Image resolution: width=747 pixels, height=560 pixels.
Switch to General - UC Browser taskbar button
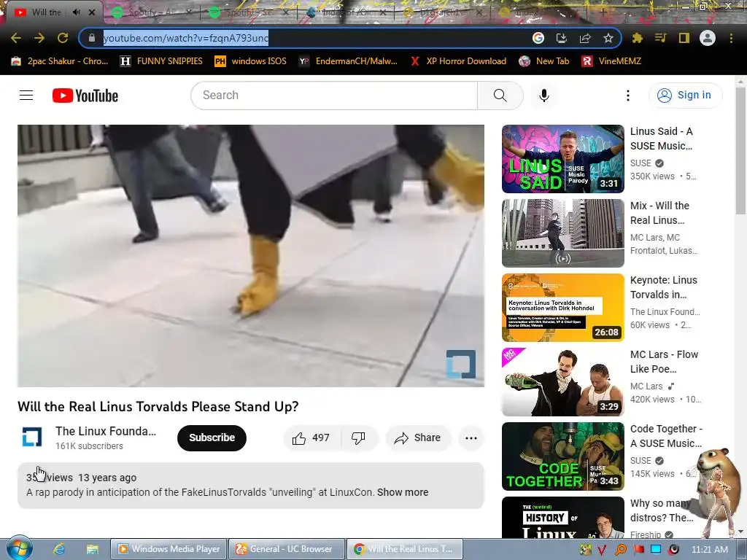coord(286,549)
